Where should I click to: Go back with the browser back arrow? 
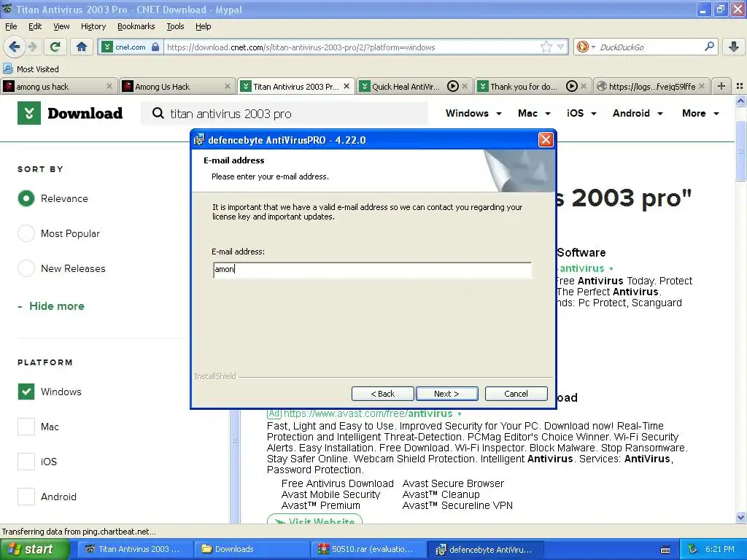tap(14, 47)
